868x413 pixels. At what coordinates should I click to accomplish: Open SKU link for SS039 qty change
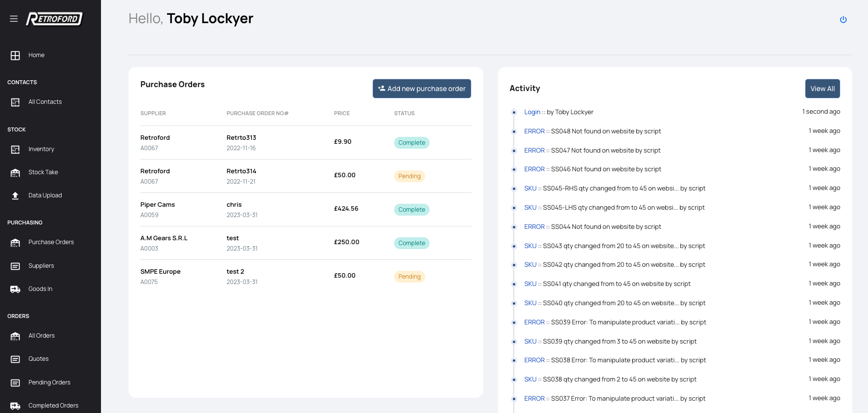pyautogui.click(x=531, y=342)
